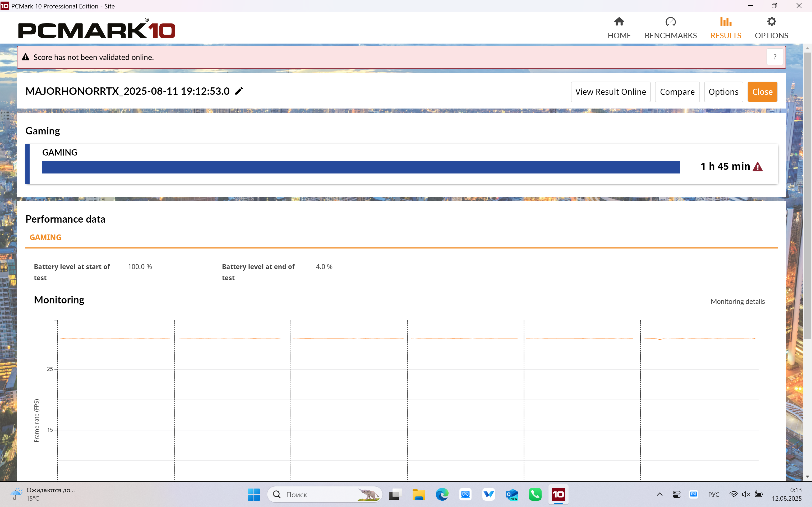The width and height of the screenshot is (812, 507).
Task: Open the HOME section icon
Action: [619, 22]
